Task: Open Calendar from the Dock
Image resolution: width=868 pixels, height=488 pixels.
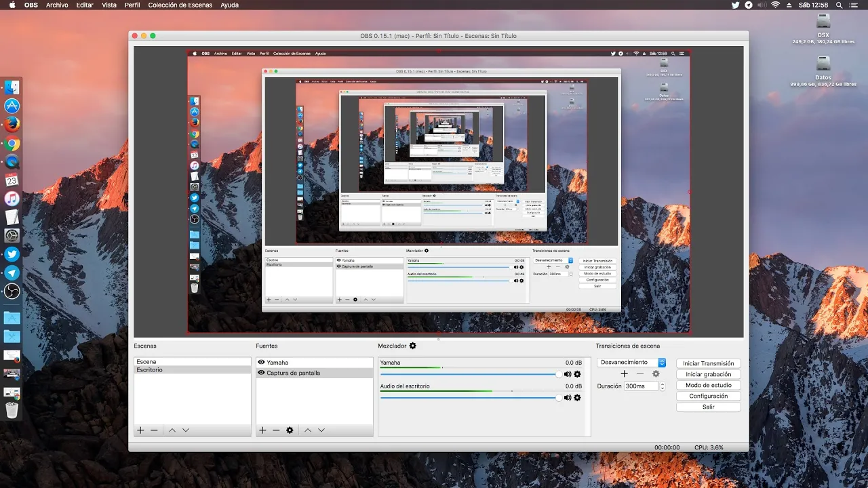Action: (x=12, y=180)
